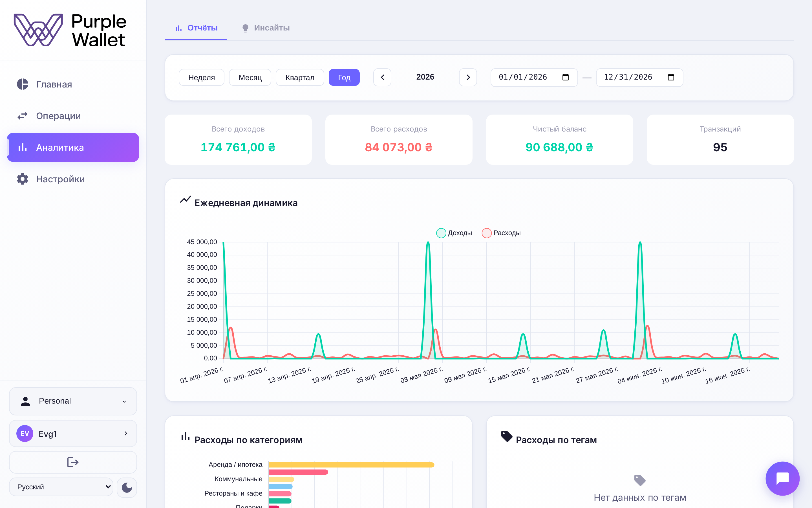Image resolution: width=812 pixels, height=508 pixels.
Task: Select the Год period button
Action: 344,77
